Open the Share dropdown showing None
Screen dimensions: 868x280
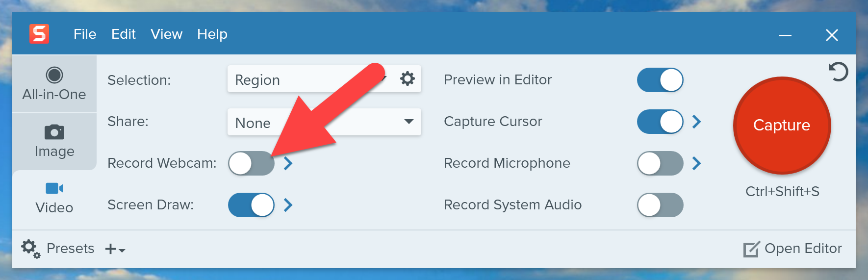pyautogui.click(x=324, y=122)
